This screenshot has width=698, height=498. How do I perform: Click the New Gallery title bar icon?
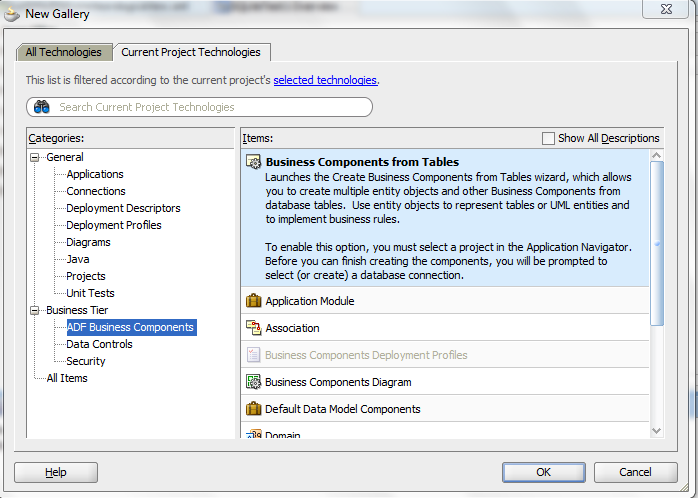pyautogui.click(x=12, y=15)
